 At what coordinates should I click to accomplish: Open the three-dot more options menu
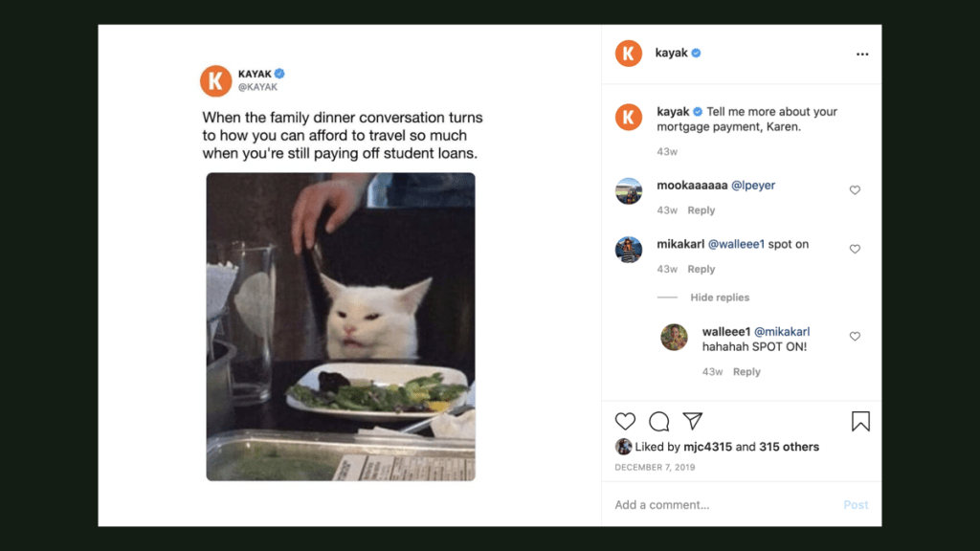862,55
